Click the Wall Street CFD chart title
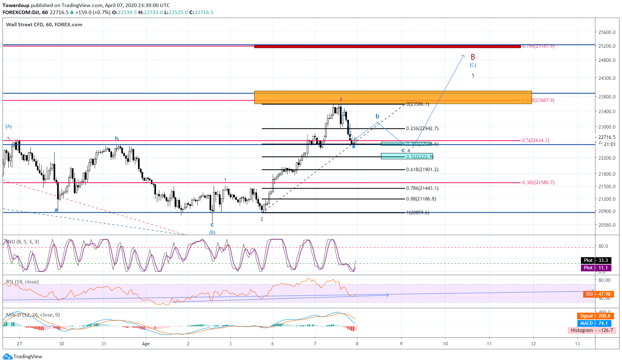The image size is (622, 364). tap(44, 25)
